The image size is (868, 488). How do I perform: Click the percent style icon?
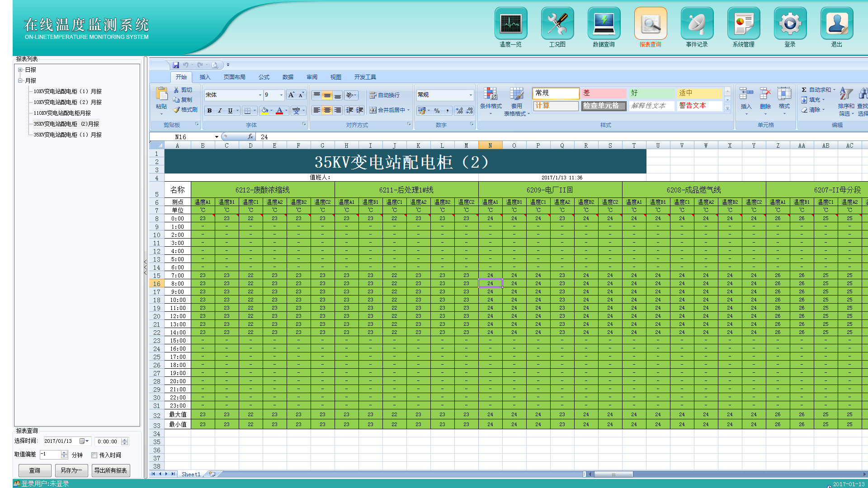pos(437,110)
